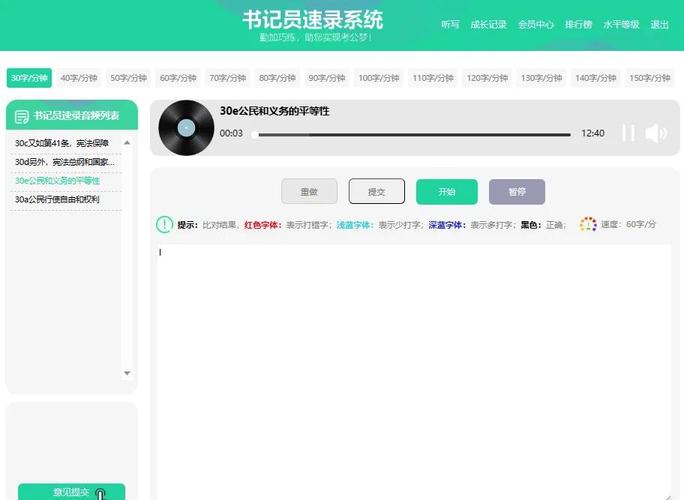Select audio 30d另外，宪法总纲和国家
This screenshot has width=684, height=500.
(65, 162)
